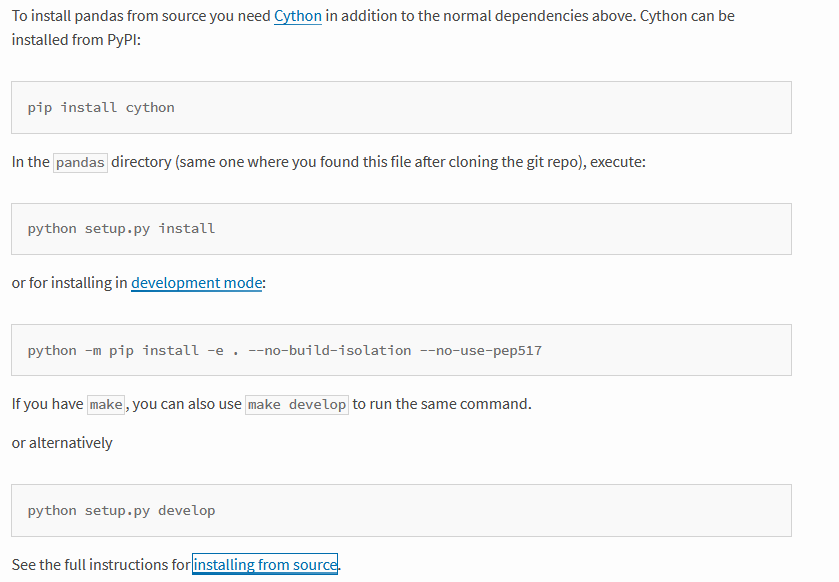Open the Cython link
The height and width of the screenshot is (582, 839).
click(x=298, y=16)
